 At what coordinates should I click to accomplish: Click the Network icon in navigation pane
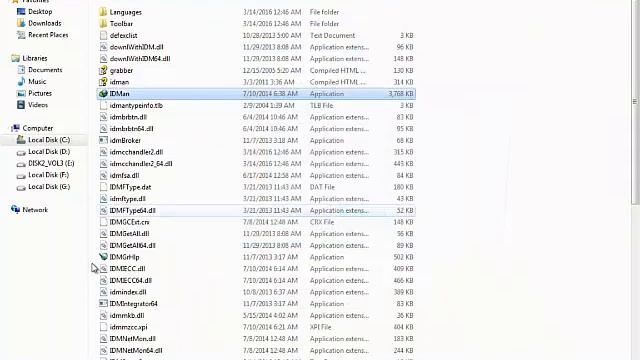point(16,210)
